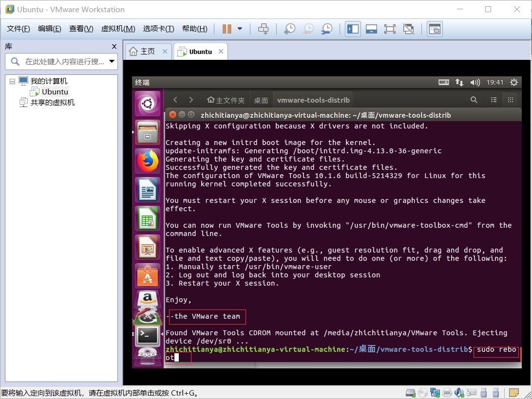Navigate to 桌面 in the path bar
The image size is (532, 399).
261,100
